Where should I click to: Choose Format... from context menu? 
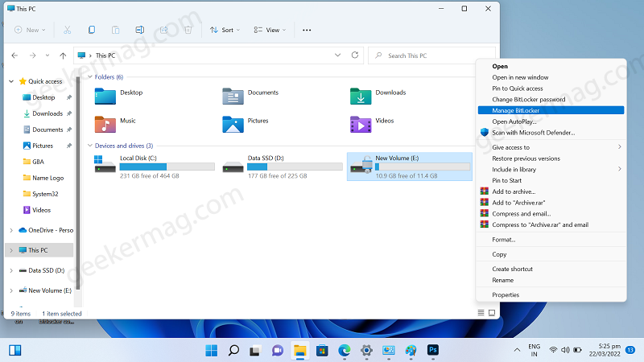551,240
